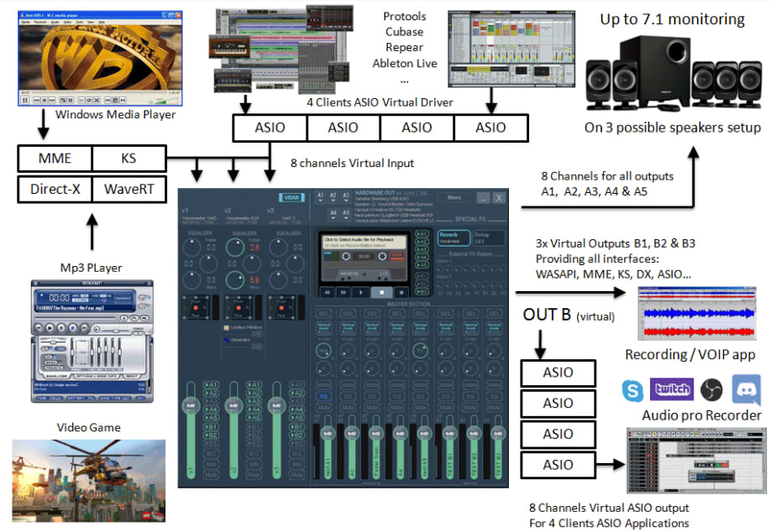This screenshot has width=771, height=532.
Task: Toggle B1 routing on the v1 strip
Action: (211, 427)
